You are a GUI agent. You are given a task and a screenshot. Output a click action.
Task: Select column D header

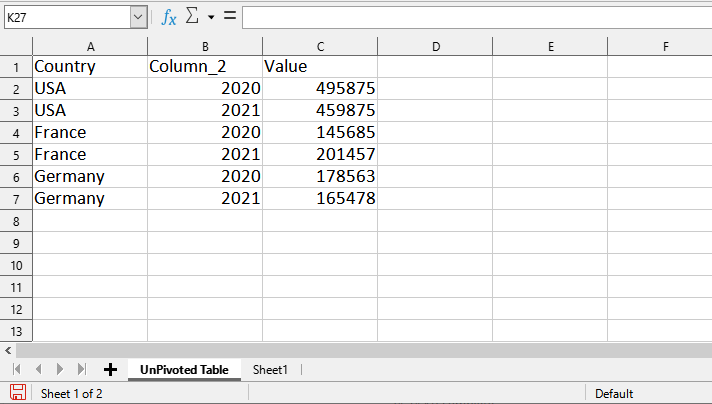(435, 47)
